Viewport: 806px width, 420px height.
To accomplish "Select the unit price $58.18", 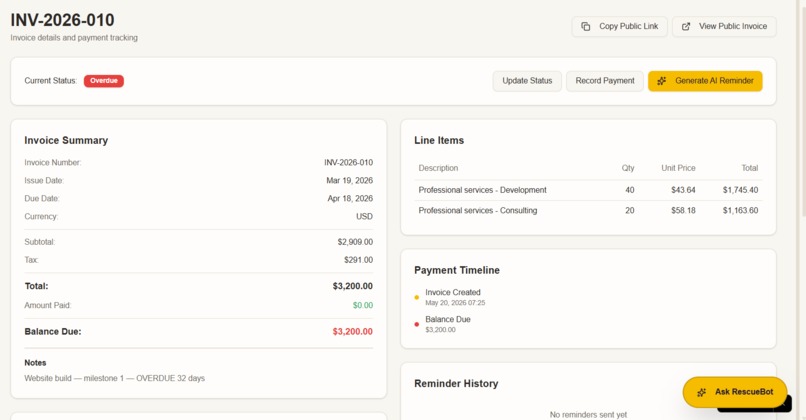I will [683, 210].
